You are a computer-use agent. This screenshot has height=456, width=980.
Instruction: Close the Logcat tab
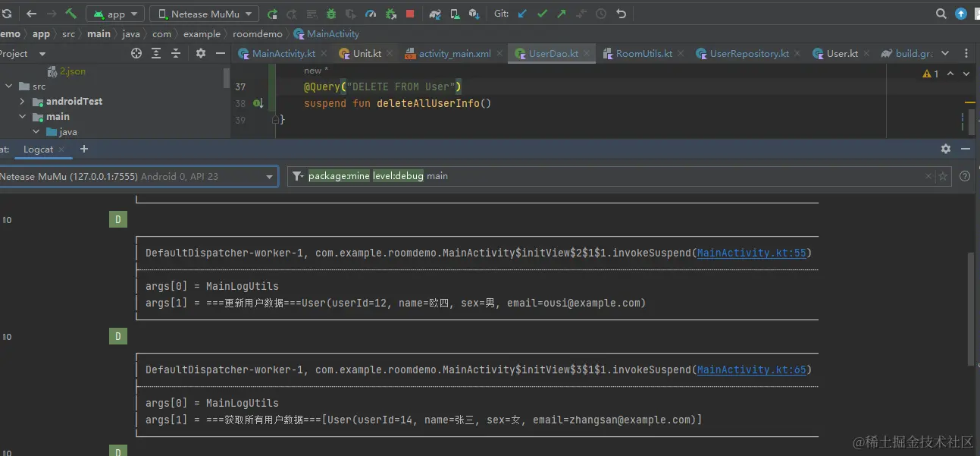click(x=62, y=149)
